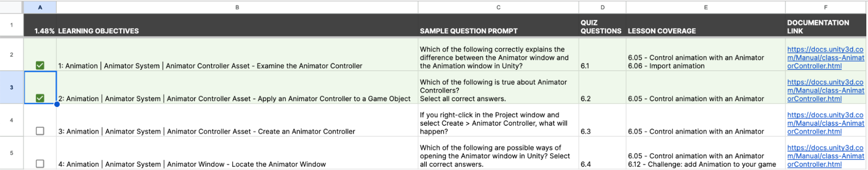Open documentation link in row 5
The width and height of the screenshot is (868, 170).
tap(825, 156)
